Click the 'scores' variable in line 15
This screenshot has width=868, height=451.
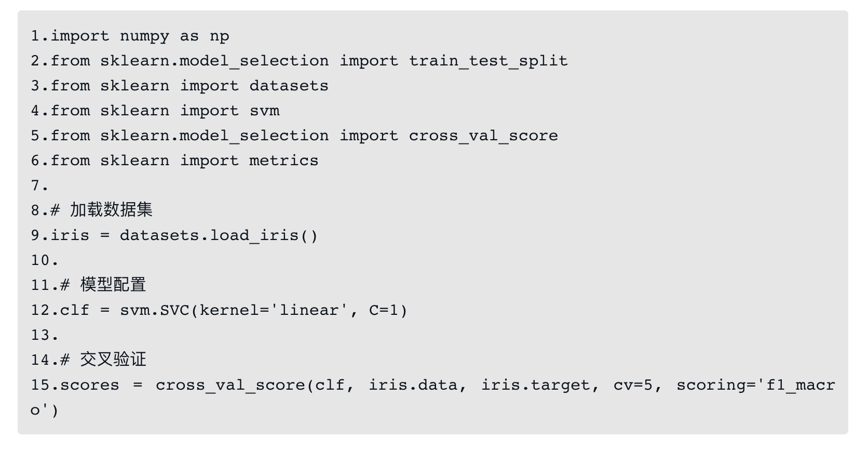pyautogui.click(x=89, y=385)
